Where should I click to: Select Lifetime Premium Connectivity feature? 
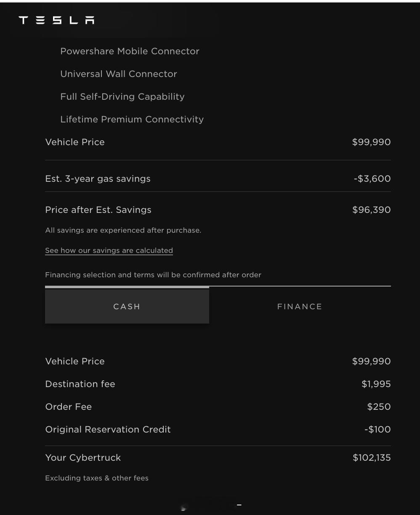(132, 119)
